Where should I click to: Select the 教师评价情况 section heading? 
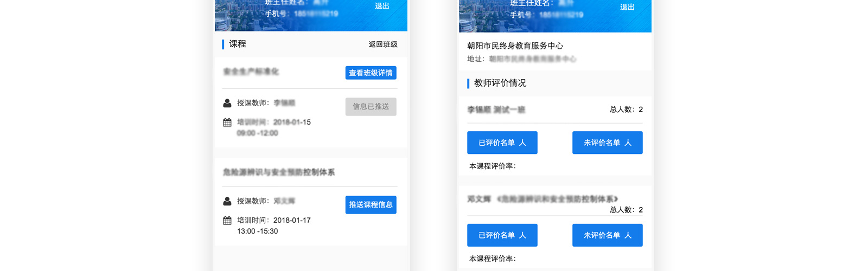(500, 83)
